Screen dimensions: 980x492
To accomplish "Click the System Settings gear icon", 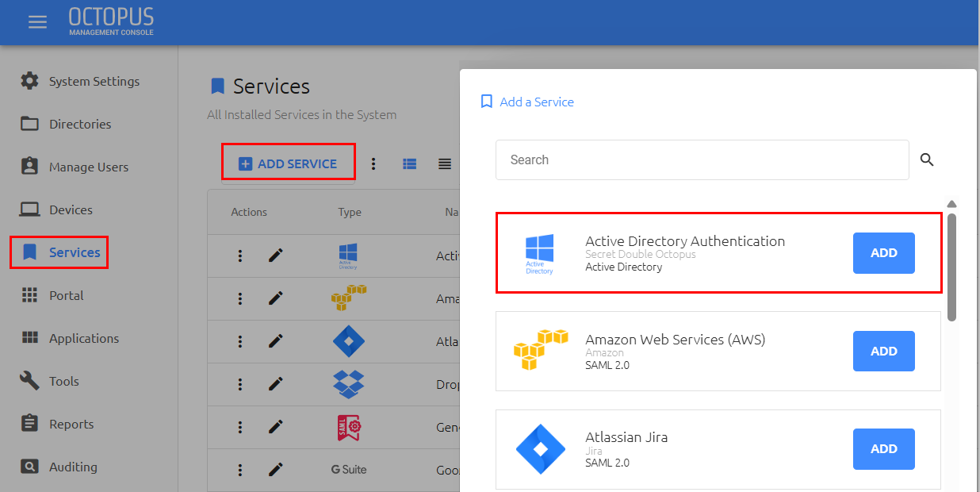I will 29,81.
